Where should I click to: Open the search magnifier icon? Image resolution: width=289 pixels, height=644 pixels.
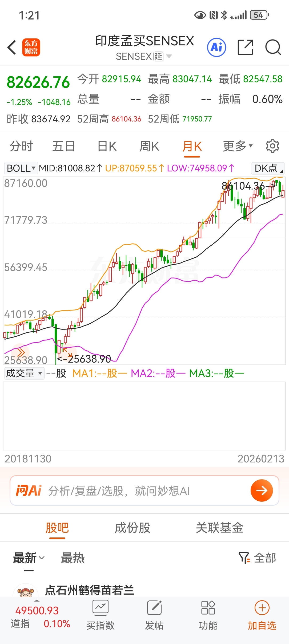coord(273,48)
